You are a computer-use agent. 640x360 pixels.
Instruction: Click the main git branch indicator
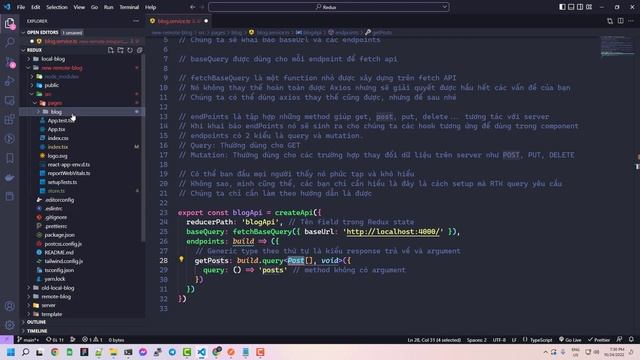[x=28, y=340]
